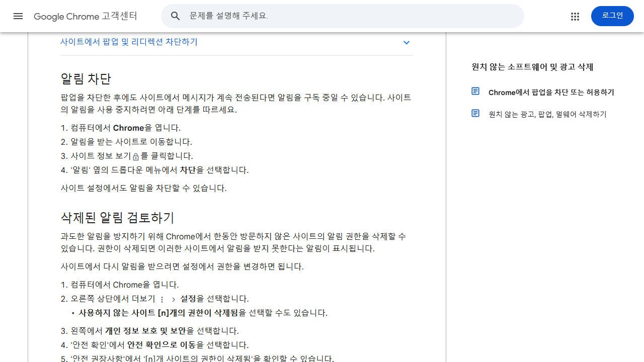The image size is (644, 362).
Task: Click bullet 사용하지 않는 사이트 [n]개의 권한이 삭제됨
Action: (x=158, y=313)
